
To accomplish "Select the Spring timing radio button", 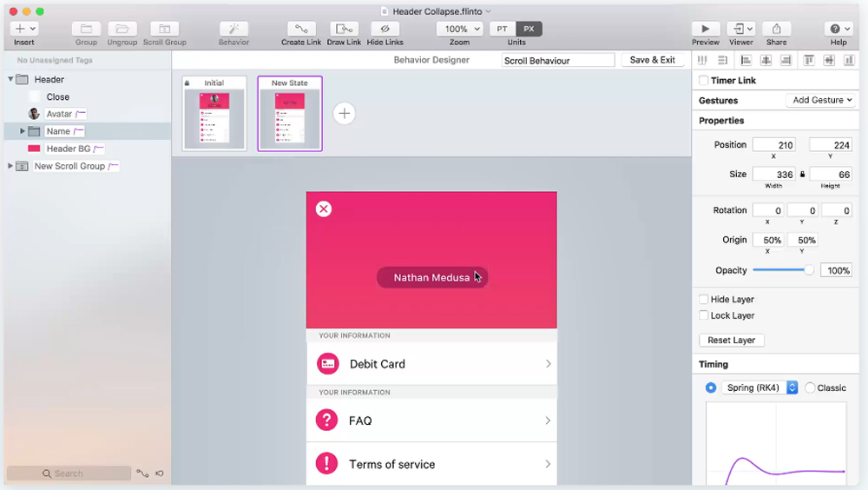I will click(711, 388).
